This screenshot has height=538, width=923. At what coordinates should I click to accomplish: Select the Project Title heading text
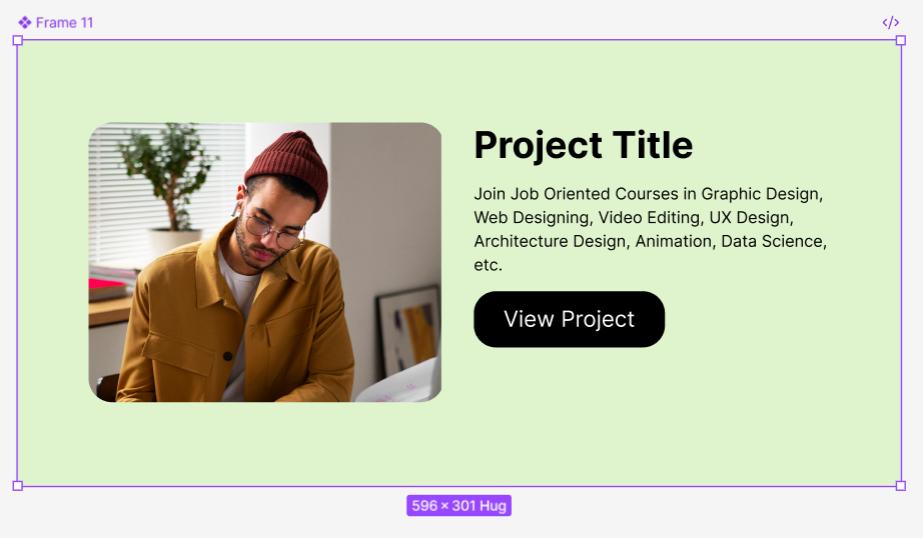pyautogui.click(x=583, y=145)
